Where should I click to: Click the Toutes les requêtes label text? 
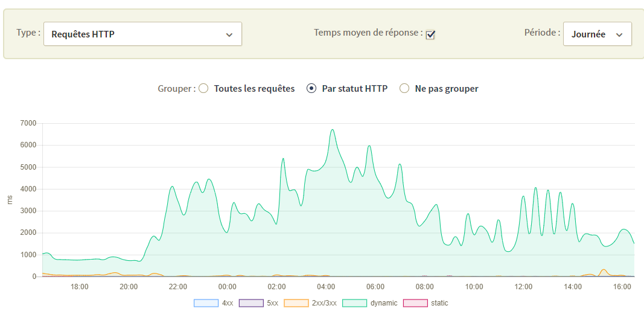click(254, 89)
